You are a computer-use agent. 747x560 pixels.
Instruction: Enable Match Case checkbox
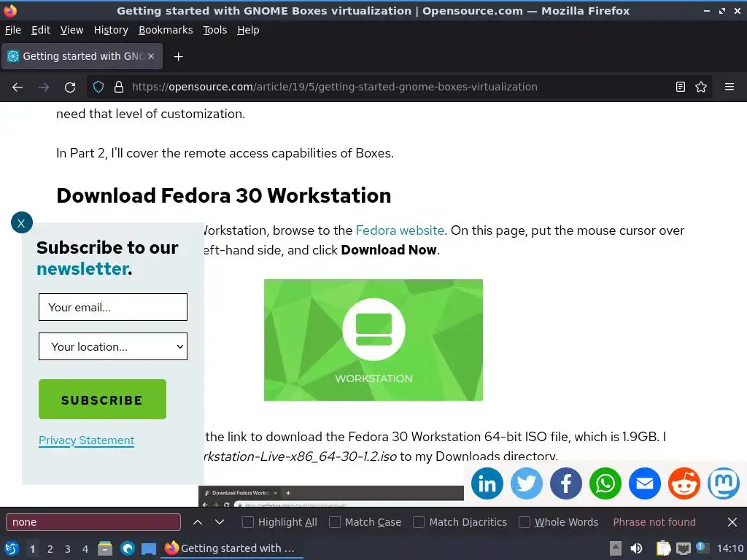(335, 522)
